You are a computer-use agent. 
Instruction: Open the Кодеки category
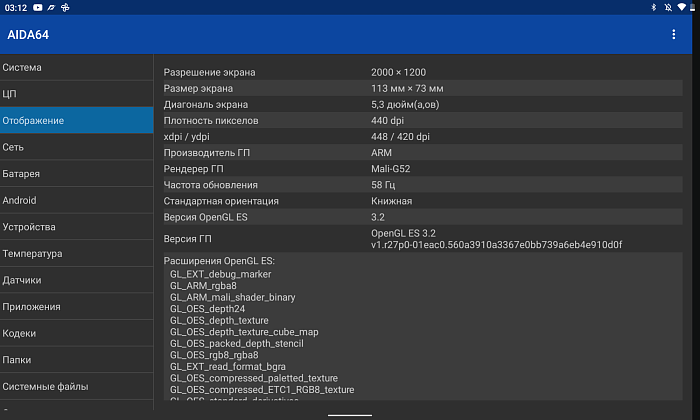(76, 333)
